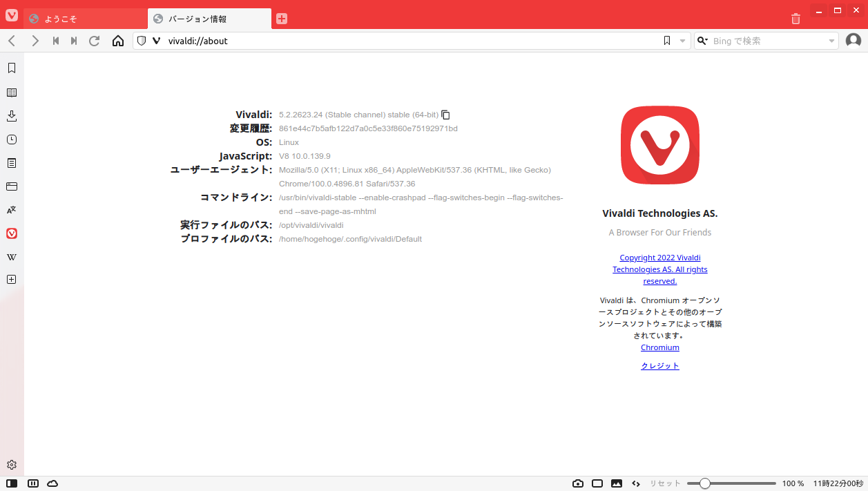Open the Vivaldi web panel
The image size is (868, 491).
click(x=12, y=233)
